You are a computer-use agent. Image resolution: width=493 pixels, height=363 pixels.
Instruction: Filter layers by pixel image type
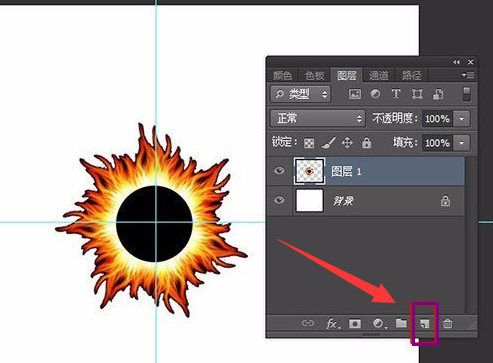click(x=355, y=94)
